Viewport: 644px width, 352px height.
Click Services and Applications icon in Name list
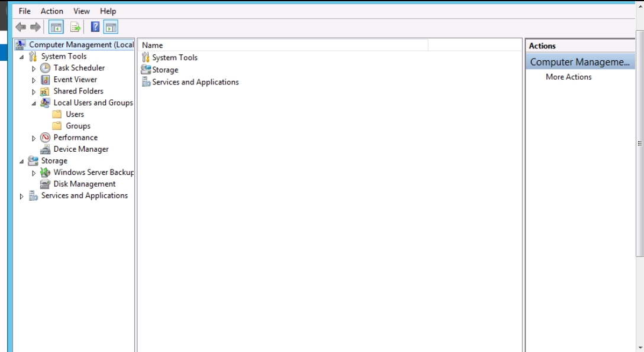146,82
